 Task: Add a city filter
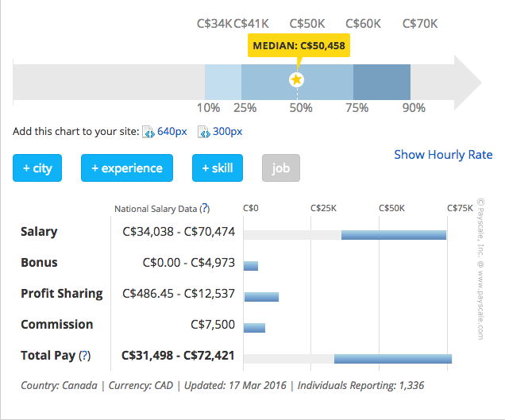pyautogui.click(x=37, y=168)
